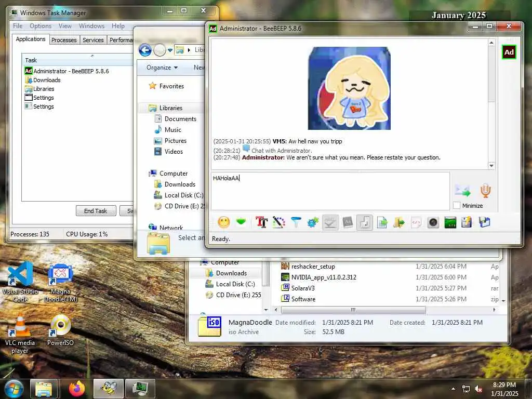Screen dimensions: 532x399
Task: Click the camera screenshot icon in BeeBEEP toolbar
Action: pyautogui.click(x=433, y=222)
